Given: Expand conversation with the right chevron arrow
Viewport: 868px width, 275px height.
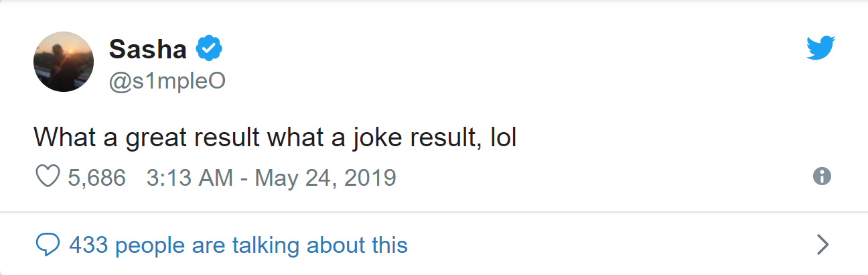Looking at the screenshot, I should coord(823,245).
